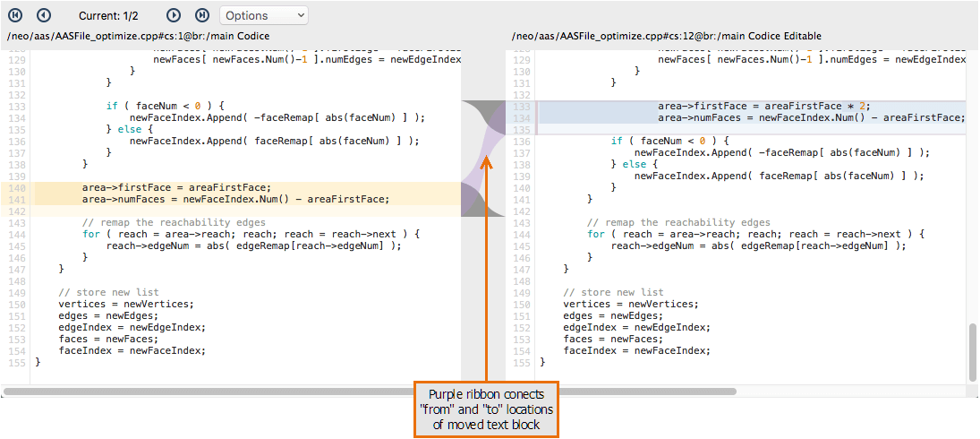
Task: Click left line 151 edges = newEdges;
Action: [109, 316]
